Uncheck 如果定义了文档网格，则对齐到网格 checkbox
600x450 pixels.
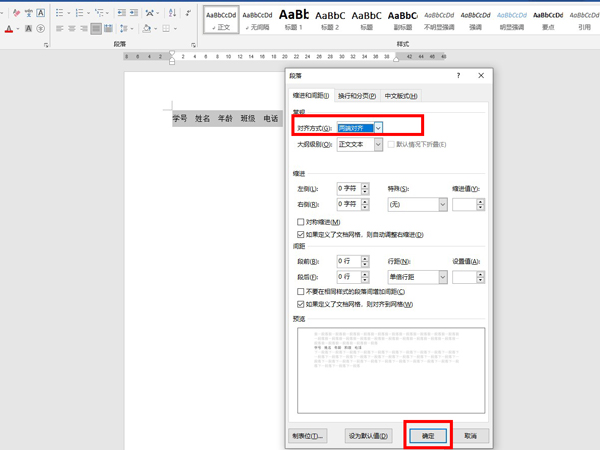point(302,304)
